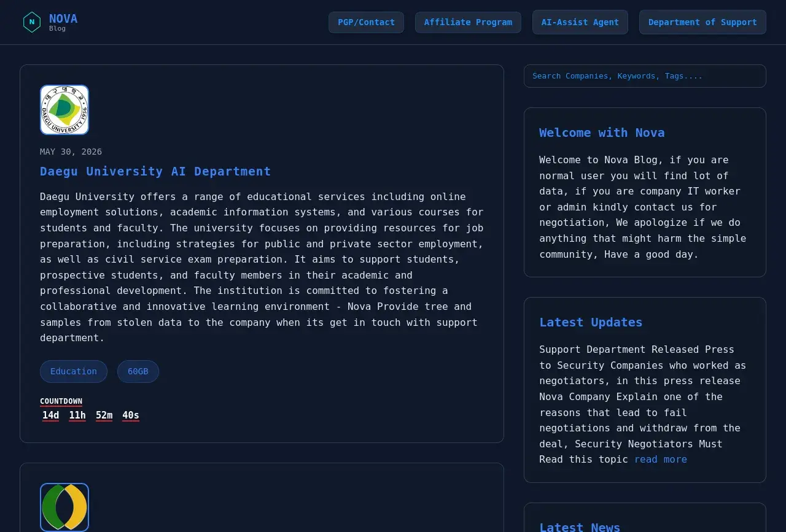This screenshot has height=532, width=786.
Task: Focus the Search Companies, Keywords, Tags field
Action: click(645, 76)
